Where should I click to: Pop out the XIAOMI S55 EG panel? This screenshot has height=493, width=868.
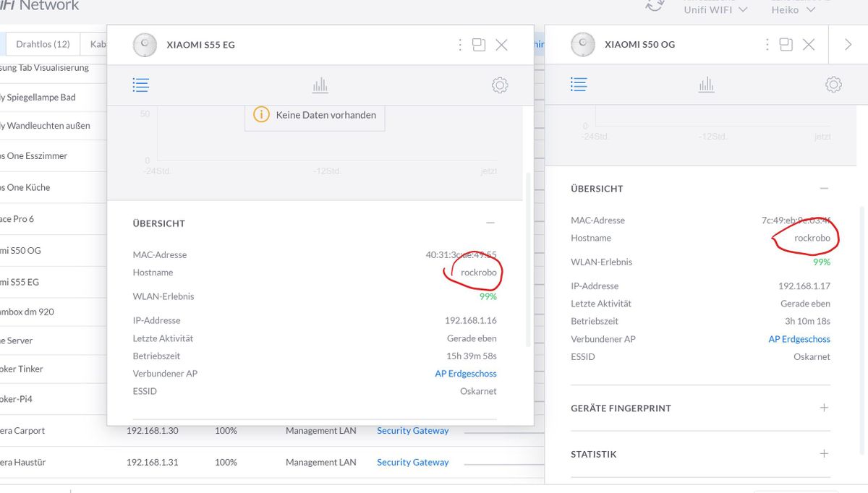point(479,45)
